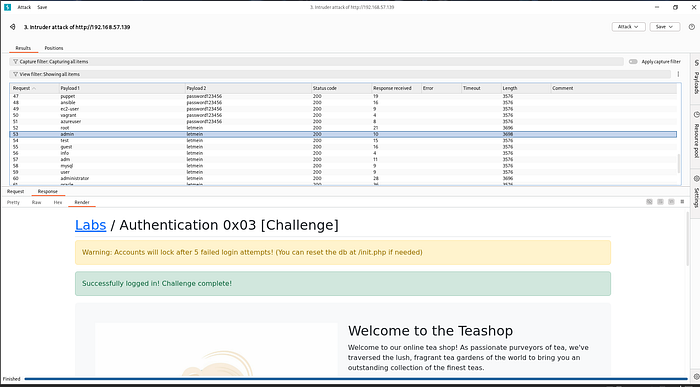Open the help question mark icon
The image size is (700, 387).
coord(692,27)
